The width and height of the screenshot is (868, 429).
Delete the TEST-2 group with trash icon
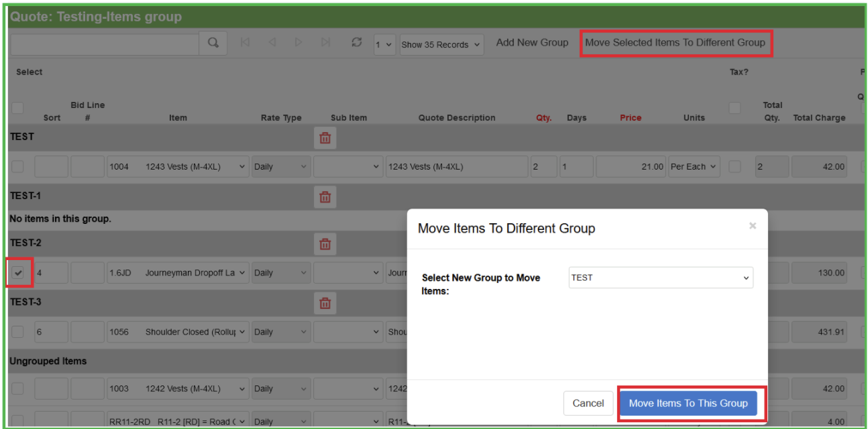(325, 244)
